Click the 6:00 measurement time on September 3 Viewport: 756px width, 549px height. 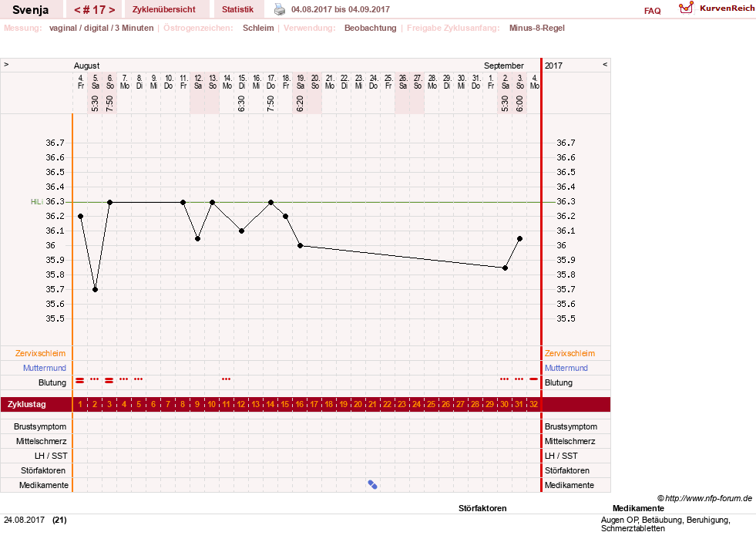(519, 104)
